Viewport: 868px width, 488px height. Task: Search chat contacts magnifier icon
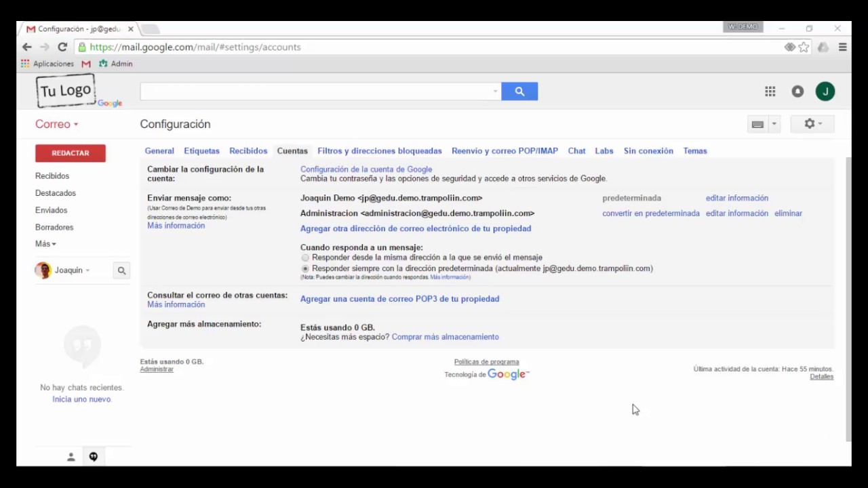coord(121,270)
